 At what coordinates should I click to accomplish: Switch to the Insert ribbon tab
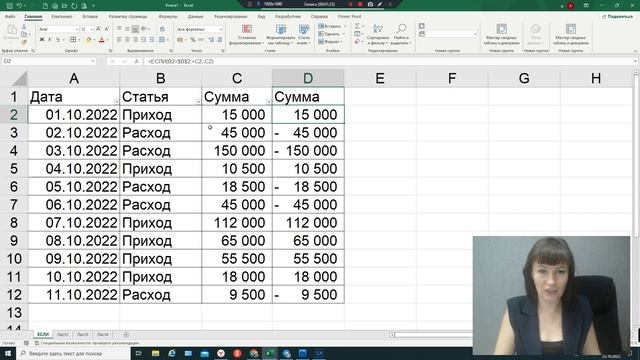(x=90, y=17)
